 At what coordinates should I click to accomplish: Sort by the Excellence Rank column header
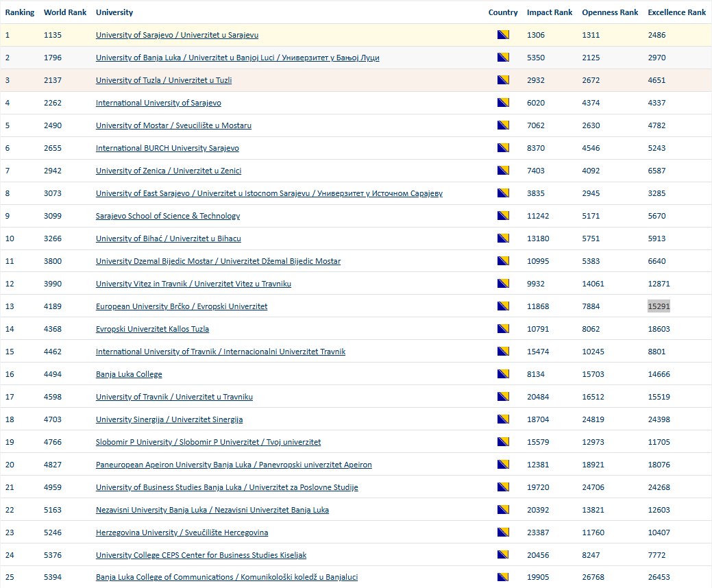click(676, 12)
